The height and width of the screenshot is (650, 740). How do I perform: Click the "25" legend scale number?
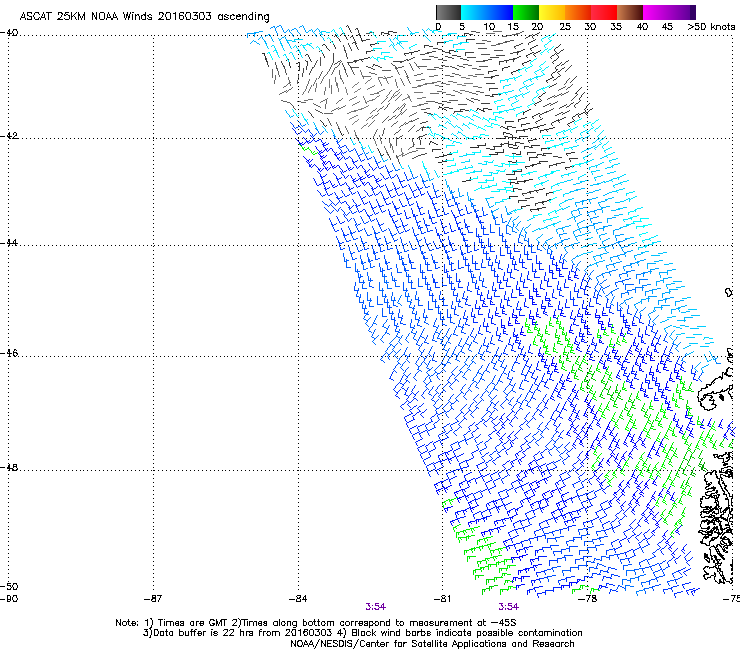pos(565,27)
